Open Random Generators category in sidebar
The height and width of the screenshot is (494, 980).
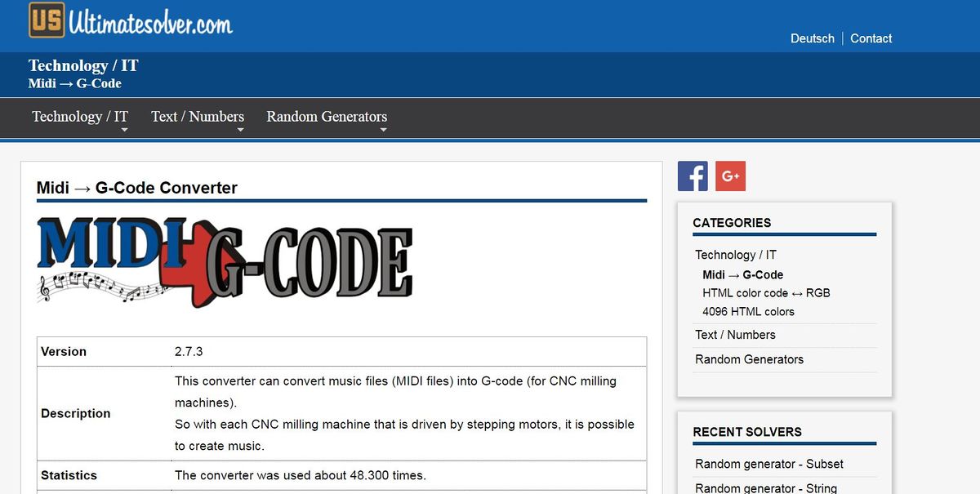click(x=749, y=359)
